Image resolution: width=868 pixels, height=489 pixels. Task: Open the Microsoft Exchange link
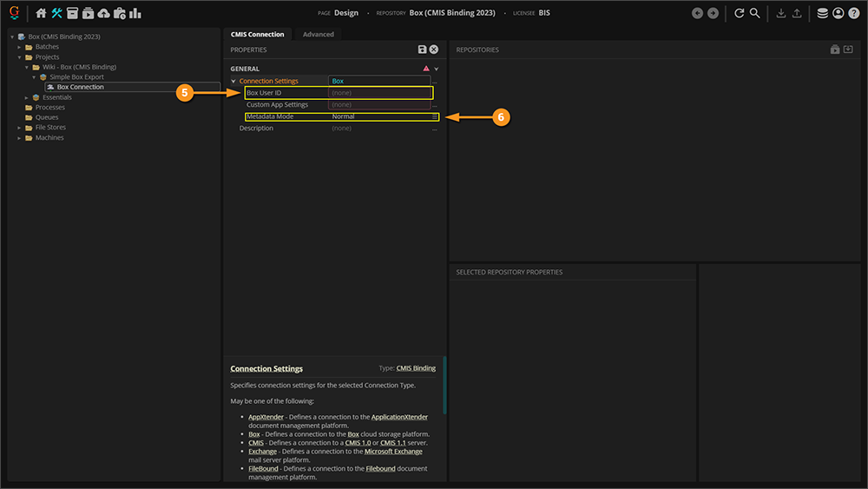point(393,452)
